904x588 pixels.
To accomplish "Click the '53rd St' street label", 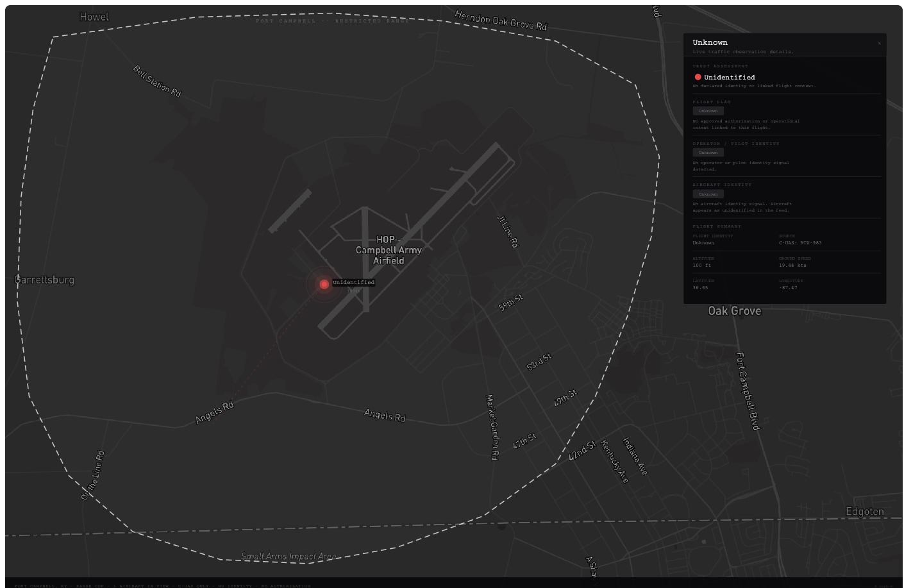I will pyautogui.click(x=539, y=362).
